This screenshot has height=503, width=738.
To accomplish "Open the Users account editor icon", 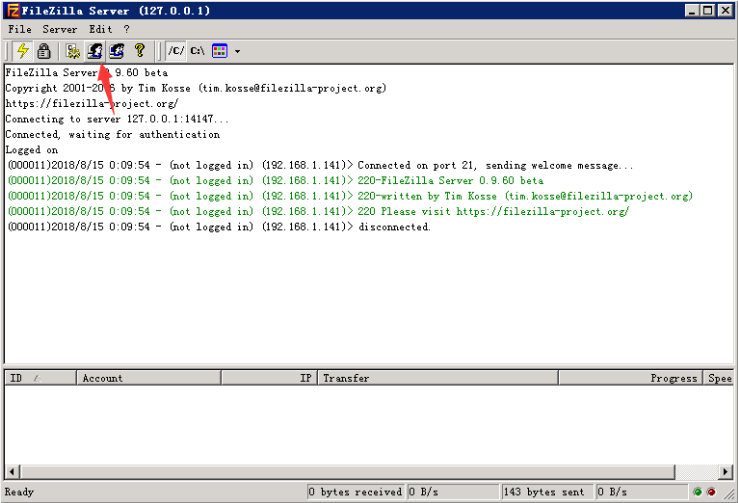I will (95, 50).
